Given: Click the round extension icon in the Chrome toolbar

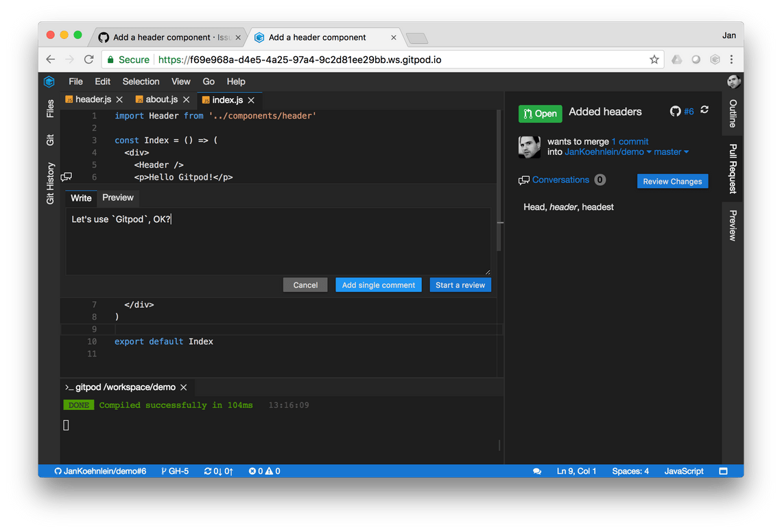Looking at the screenshot, I should 696,60.
